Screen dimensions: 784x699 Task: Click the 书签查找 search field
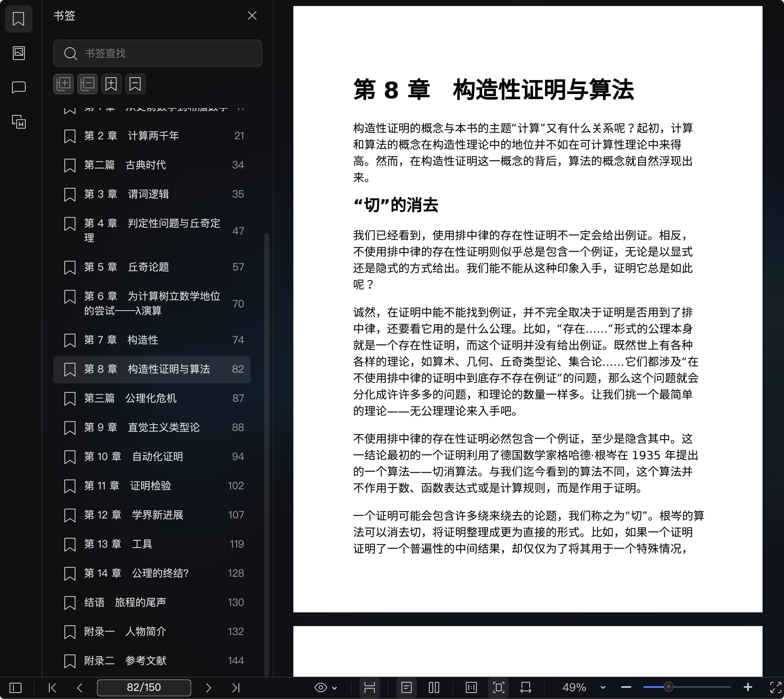[157, 53]
